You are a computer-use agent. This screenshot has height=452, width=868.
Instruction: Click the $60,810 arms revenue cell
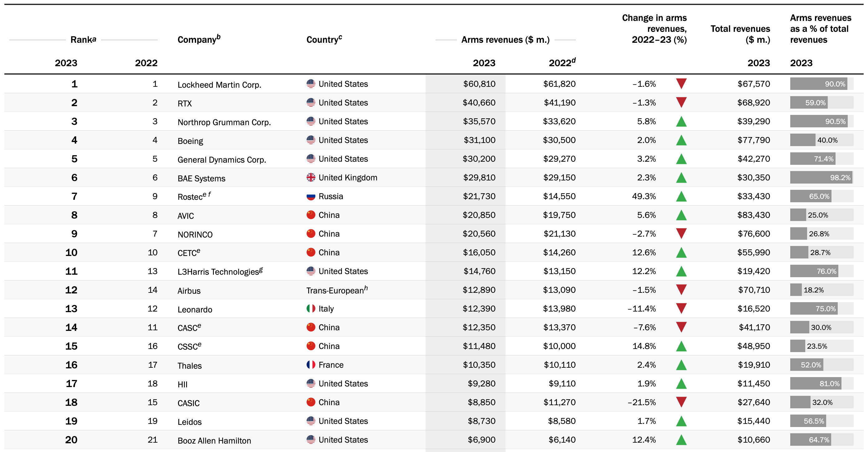pos(479,84)
